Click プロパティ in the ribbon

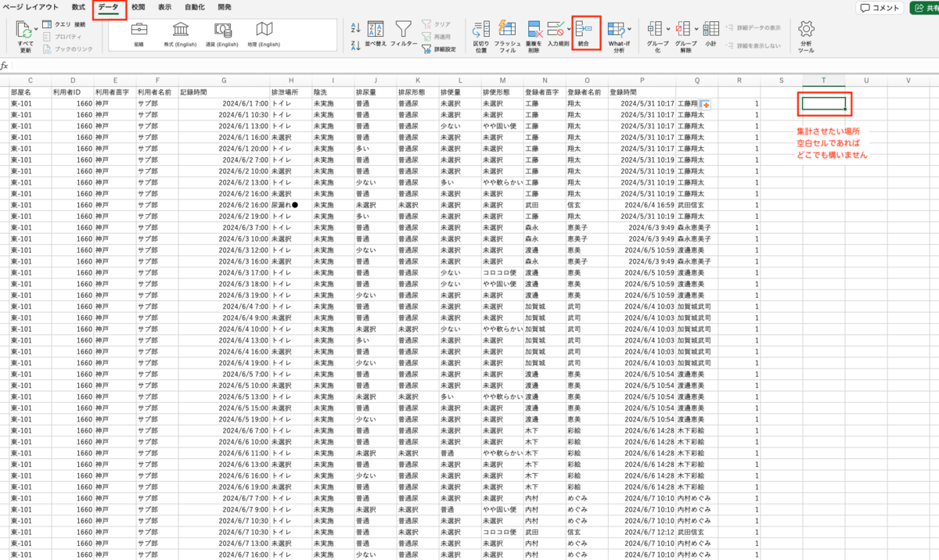(x=63, y=36)
